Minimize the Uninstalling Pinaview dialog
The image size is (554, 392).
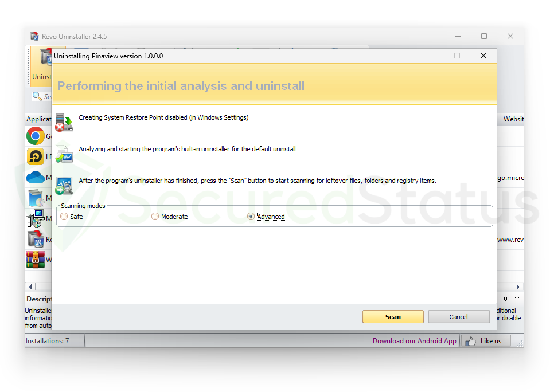431,56
